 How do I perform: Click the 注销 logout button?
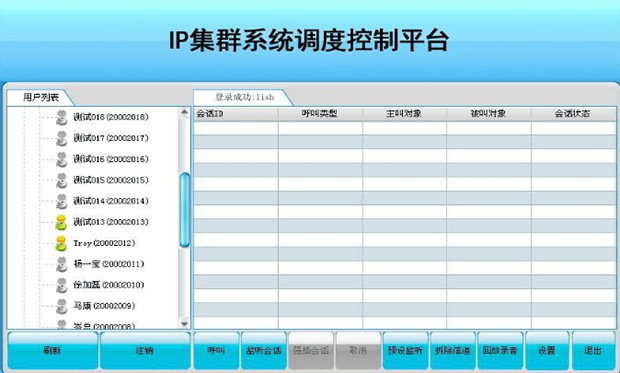[145, 350]
